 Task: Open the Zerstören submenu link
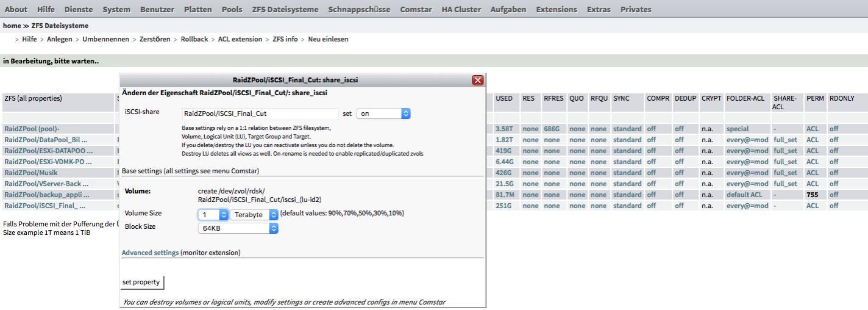coord(155,39)
